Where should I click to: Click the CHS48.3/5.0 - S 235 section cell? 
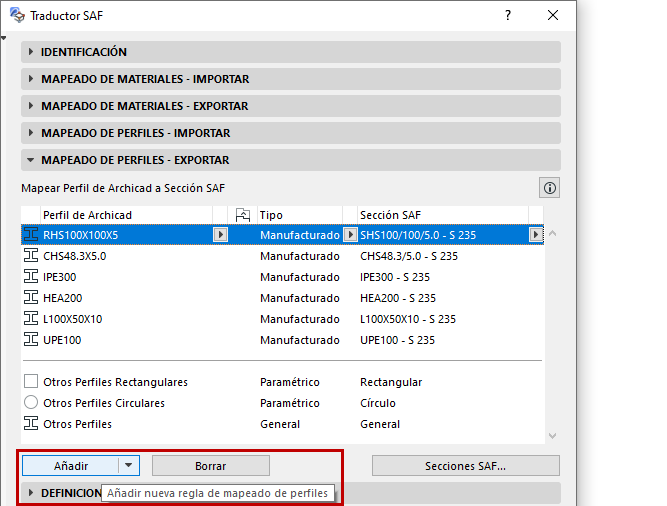coord(409,256)
